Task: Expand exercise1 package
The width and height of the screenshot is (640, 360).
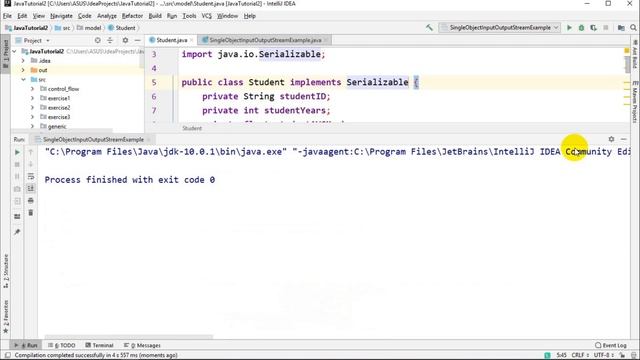Action: pos(32,98)
